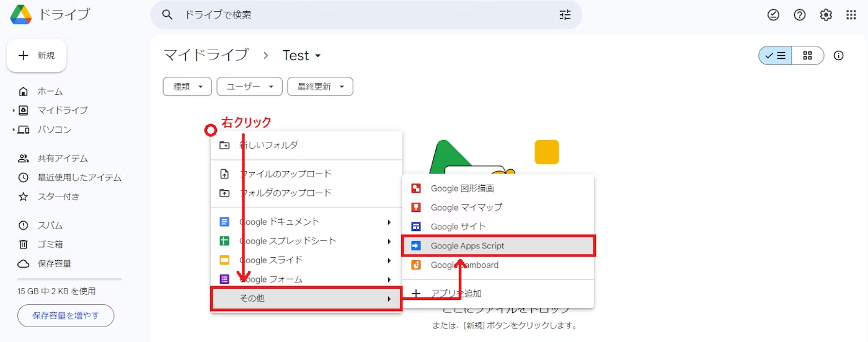Click the file upload icon
This screenshot has height=342, width=868.
(224, 174)
